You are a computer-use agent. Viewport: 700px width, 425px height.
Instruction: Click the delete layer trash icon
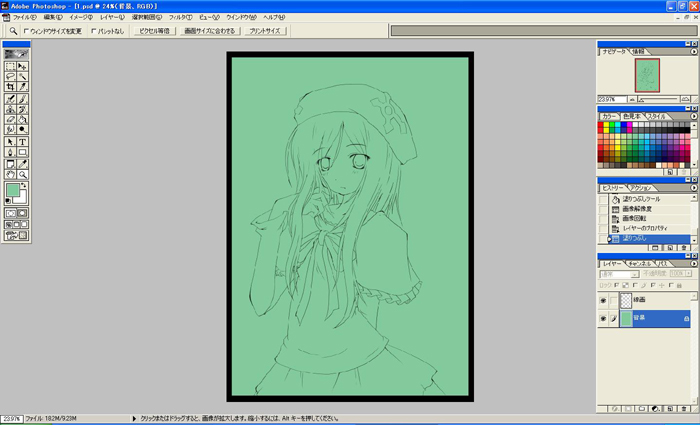[x=683, y=408]
